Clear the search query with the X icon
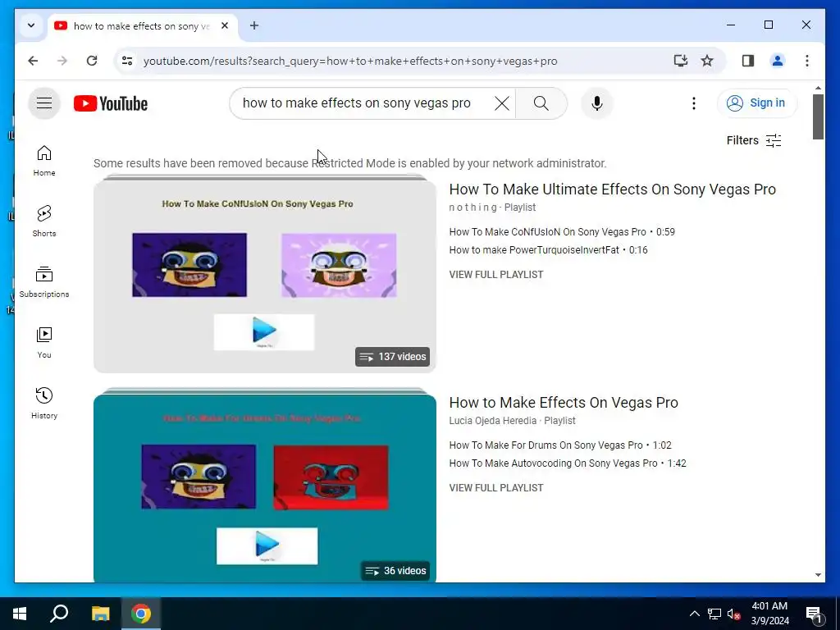The width and height of the screenshot is (840, 630). (x=501, y=103)
